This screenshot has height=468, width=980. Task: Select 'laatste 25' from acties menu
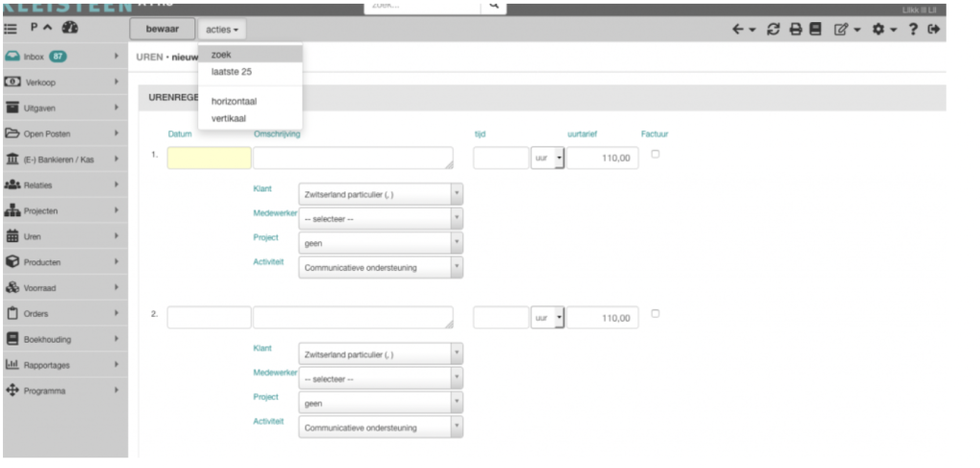tap(232, 72)
